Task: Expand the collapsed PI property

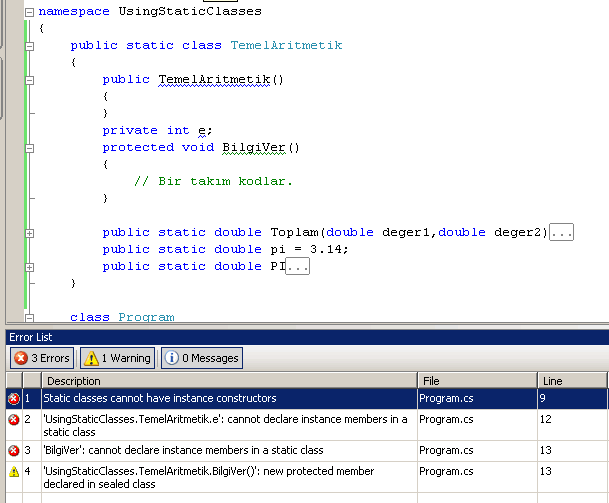Action: tap(29, 266)
